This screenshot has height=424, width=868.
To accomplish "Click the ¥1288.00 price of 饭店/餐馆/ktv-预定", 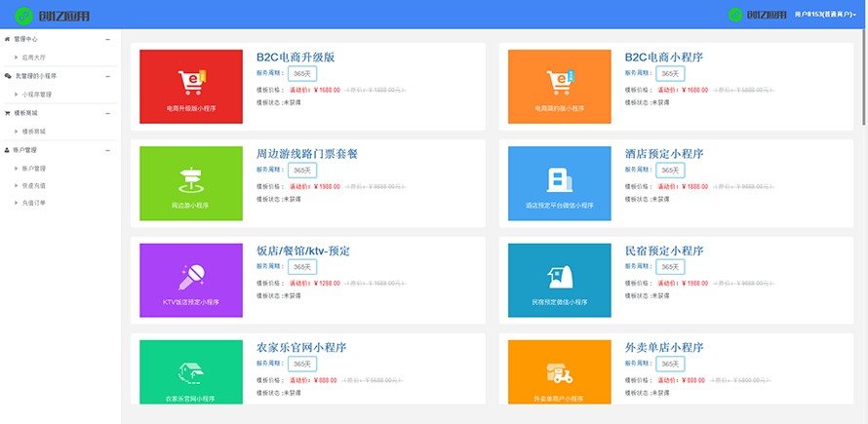I will pos(327,284).
